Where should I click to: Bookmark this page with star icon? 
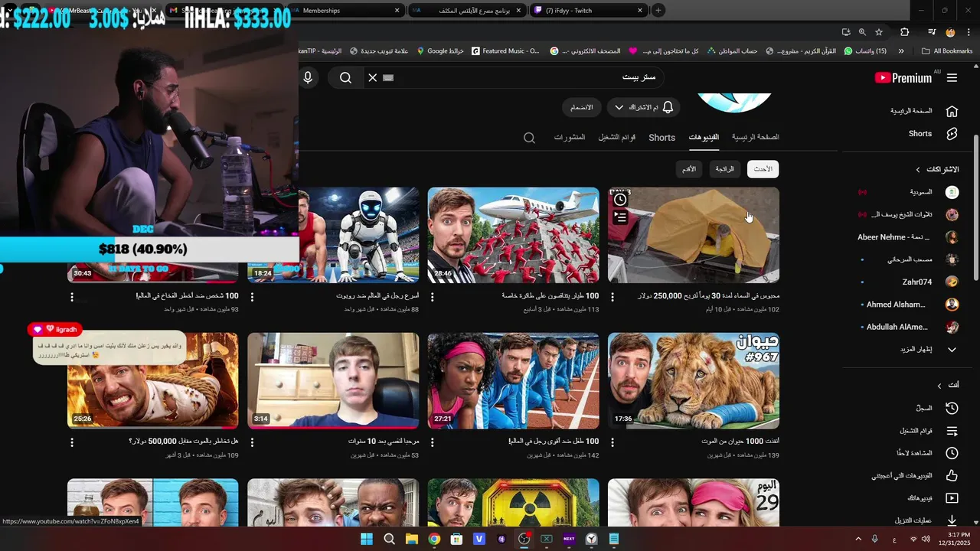point(879,32)
